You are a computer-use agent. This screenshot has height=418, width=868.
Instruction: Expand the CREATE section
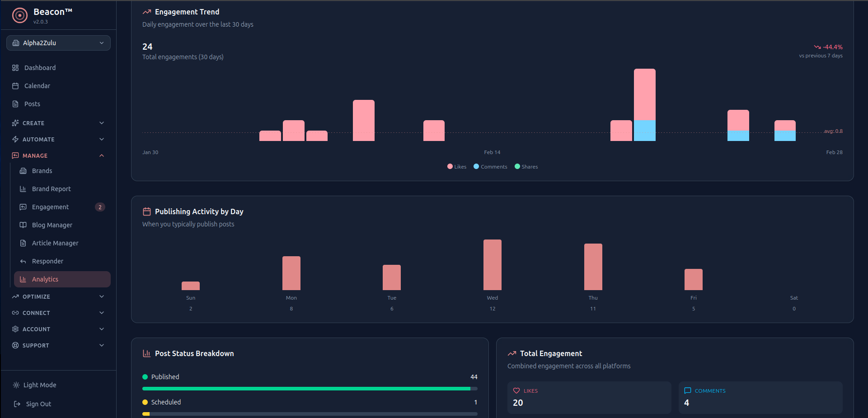click(58, 123)
